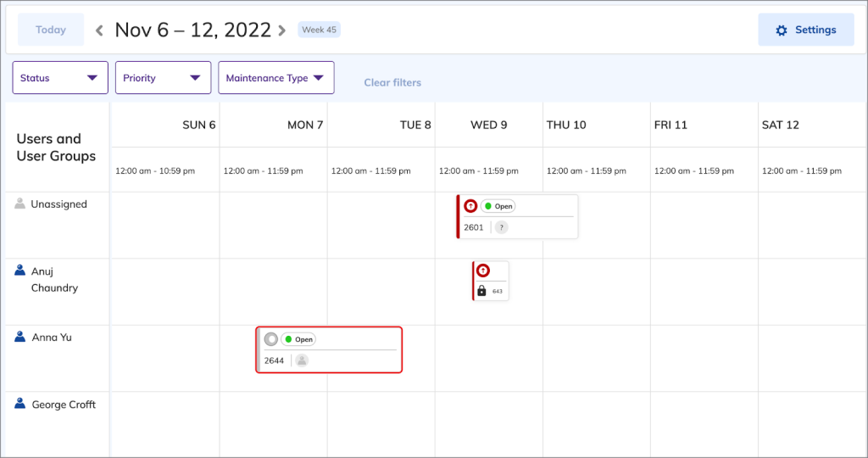Jump to Today in the calendar
The height and width of the screenshot is (458, 868).
pyautogui.click(x=51, y=30)
